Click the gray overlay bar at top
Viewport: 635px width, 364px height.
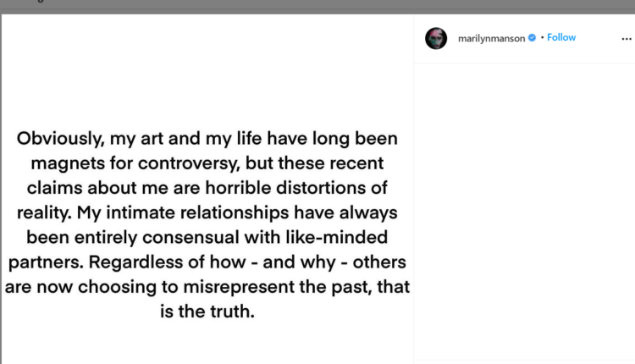point(317,7)
